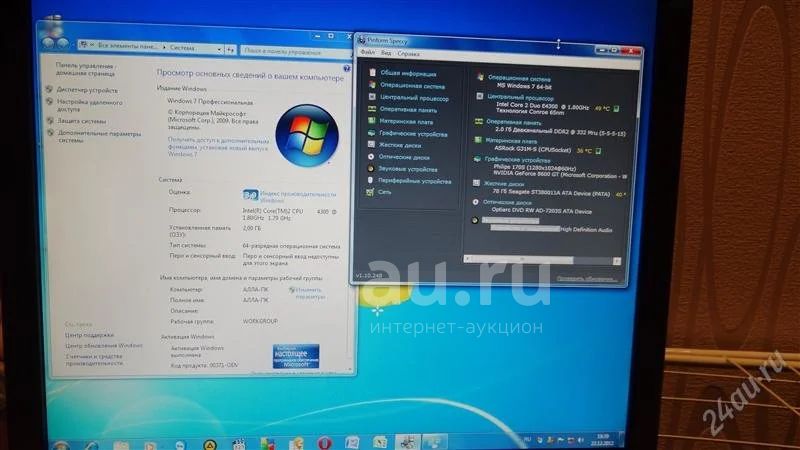Click the check for updates link in Speccy
This screenshot has width=800, height=450.
click(x=587, y=279)
